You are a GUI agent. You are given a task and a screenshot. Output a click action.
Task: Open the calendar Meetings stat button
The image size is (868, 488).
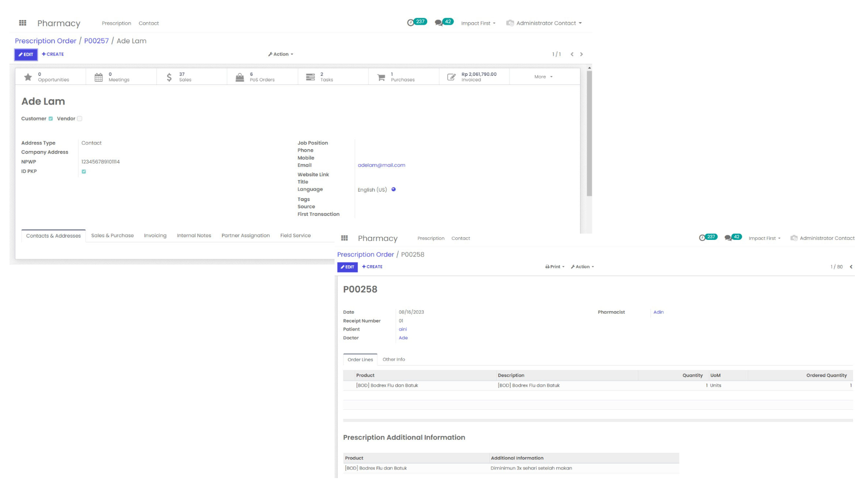point(99,77)
